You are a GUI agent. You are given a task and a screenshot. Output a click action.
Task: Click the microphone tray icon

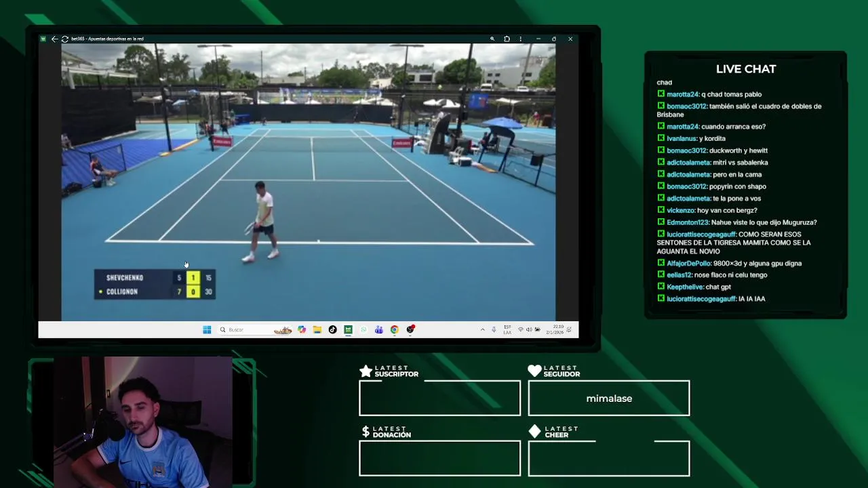[494, 329]
